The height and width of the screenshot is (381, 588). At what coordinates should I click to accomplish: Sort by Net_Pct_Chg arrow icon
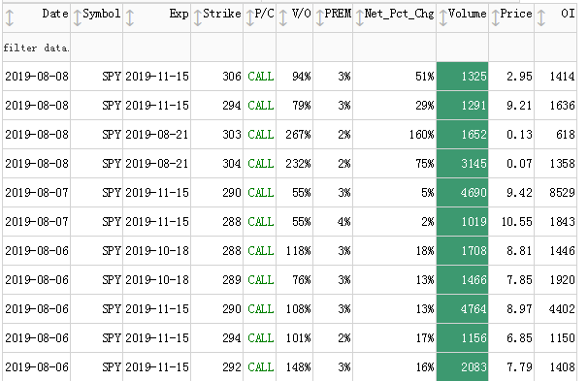(360, 17)
